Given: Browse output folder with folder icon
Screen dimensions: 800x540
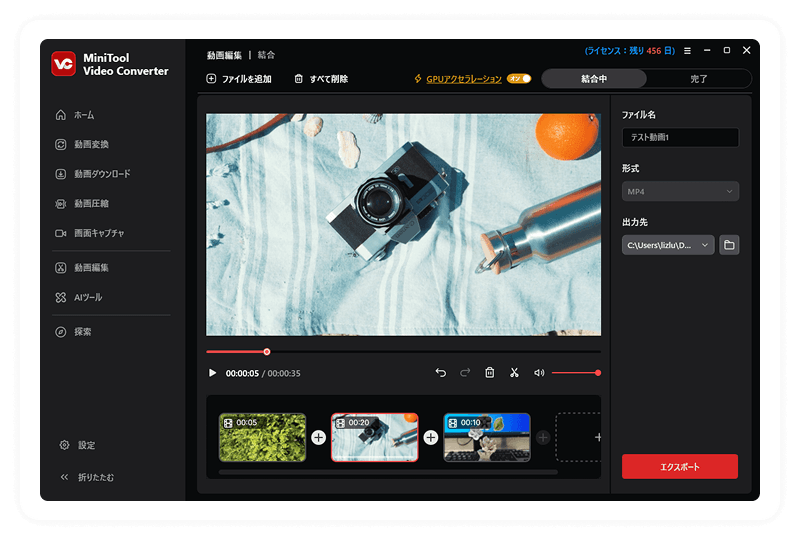Looking at the screenshot, I should (x=729, y=245).
